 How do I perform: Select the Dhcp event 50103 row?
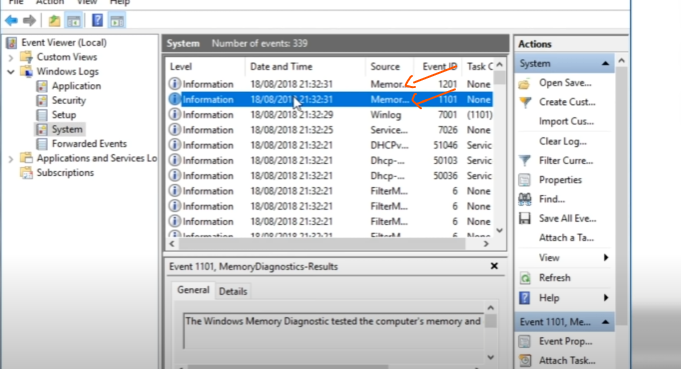pos(331,161)
